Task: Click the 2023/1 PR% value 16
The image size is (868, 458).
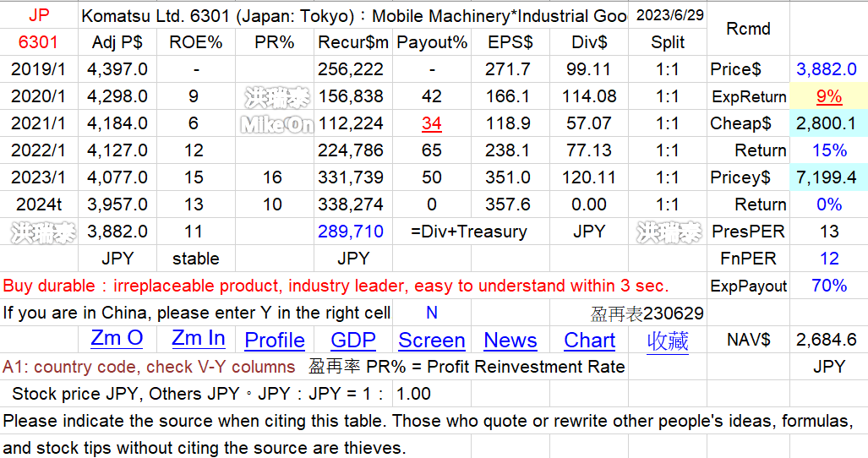Action: pos(272,177)
